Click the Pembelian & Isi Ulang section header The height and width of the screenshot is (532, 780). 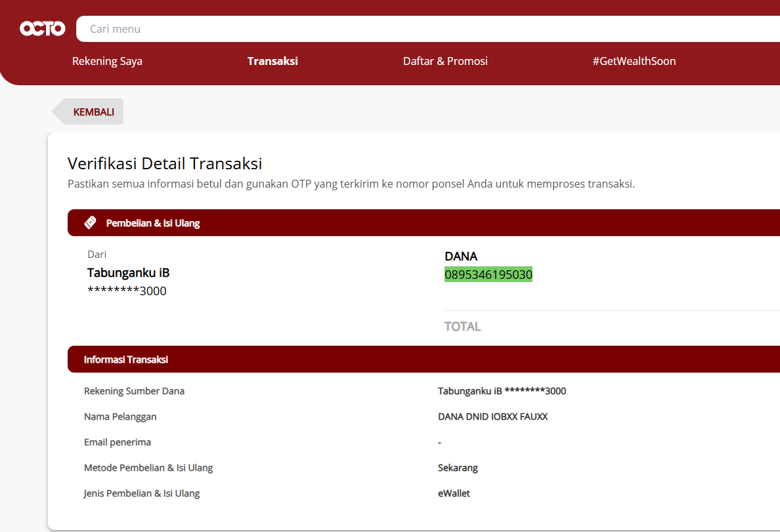424,223
